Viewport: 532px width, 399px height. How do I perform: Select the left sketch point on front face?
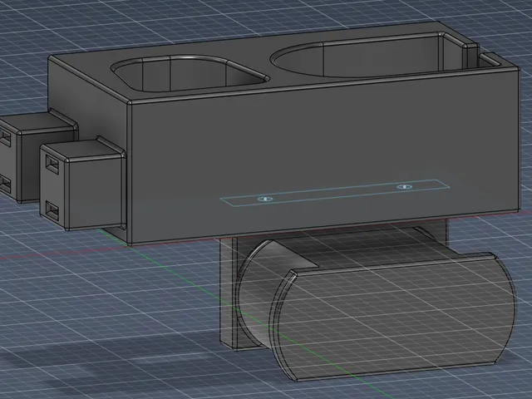pyautogui.click(x=265, y=199)
